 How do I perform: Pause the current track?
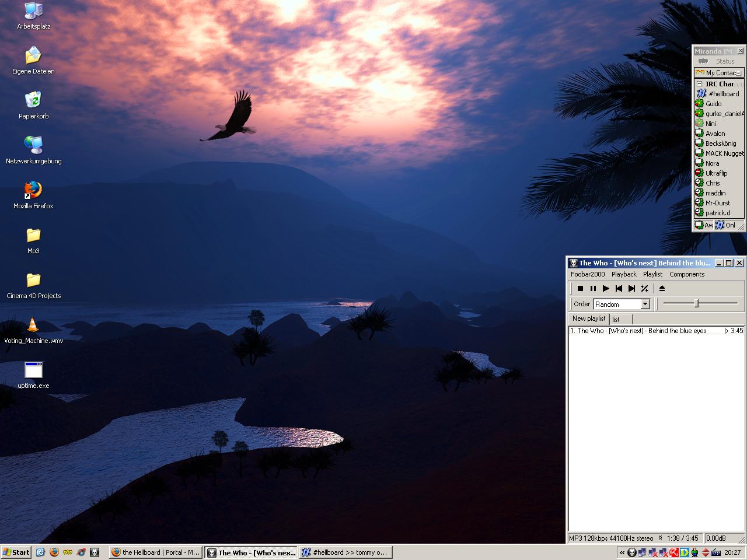pos(593,288)
